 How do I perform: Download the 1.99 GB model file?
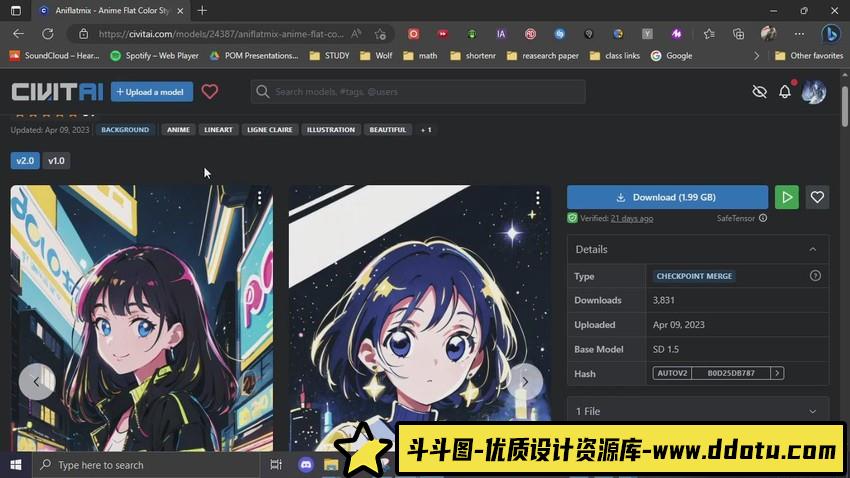click(667, 197)
